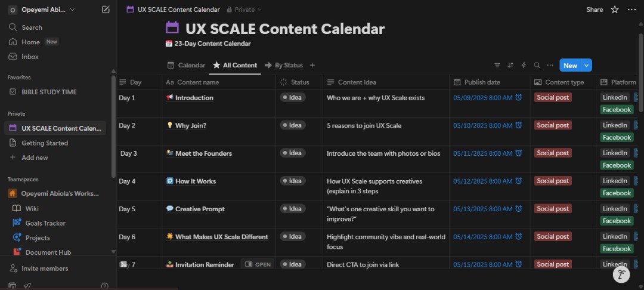
Task: Expand the New button dropdown arrow
Action: click(x=587, y=65)
